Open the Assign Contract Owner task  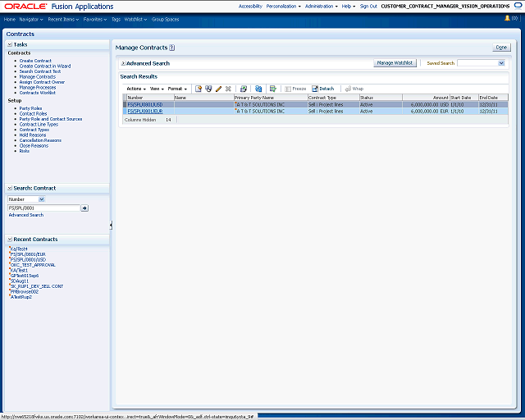click(42, 82)
